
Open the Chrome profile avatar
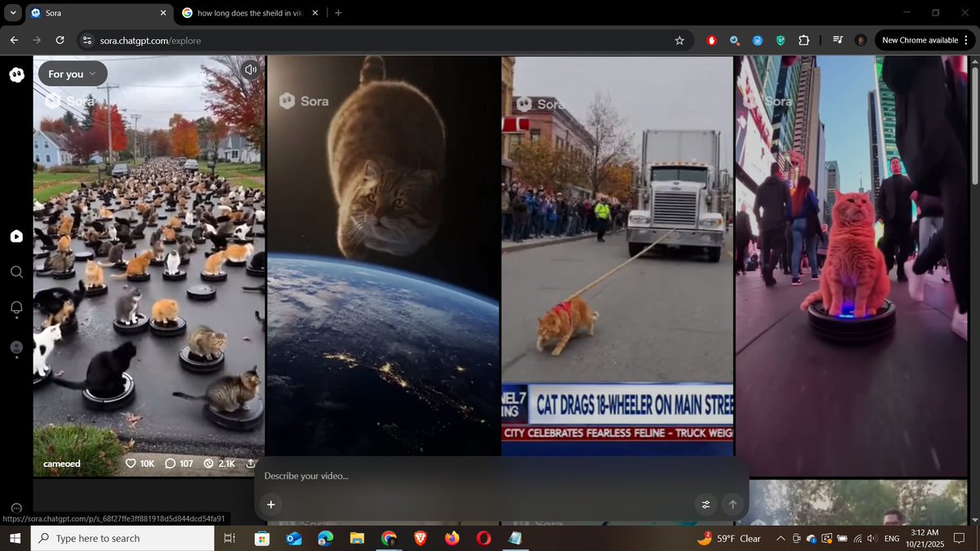861,40
